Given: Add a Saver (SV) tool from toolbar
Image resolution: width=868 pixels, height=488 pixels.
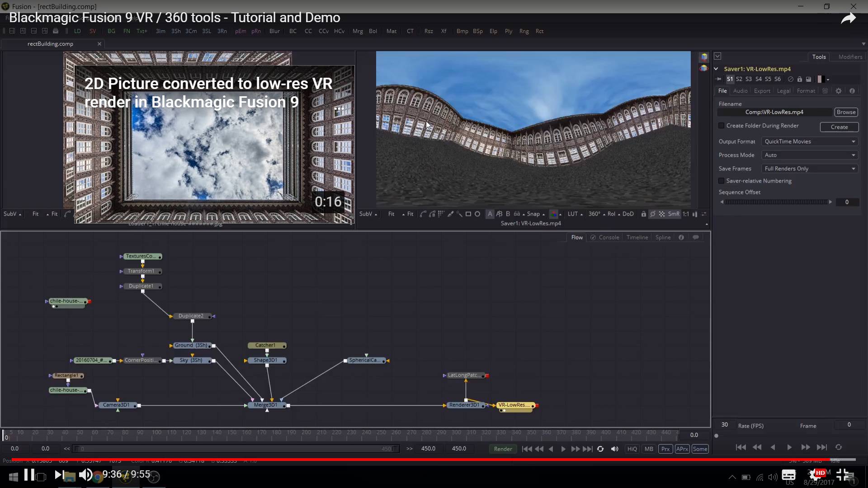Looking at the screenshot, I should pos(93,31).
